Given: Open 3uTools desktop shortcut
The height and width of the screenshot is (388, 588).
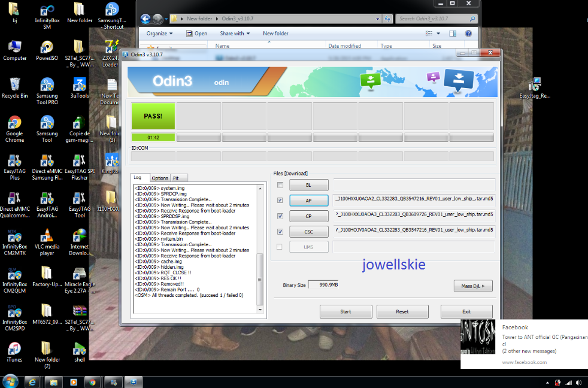Looking at the screenshot, I should (80, 88).
